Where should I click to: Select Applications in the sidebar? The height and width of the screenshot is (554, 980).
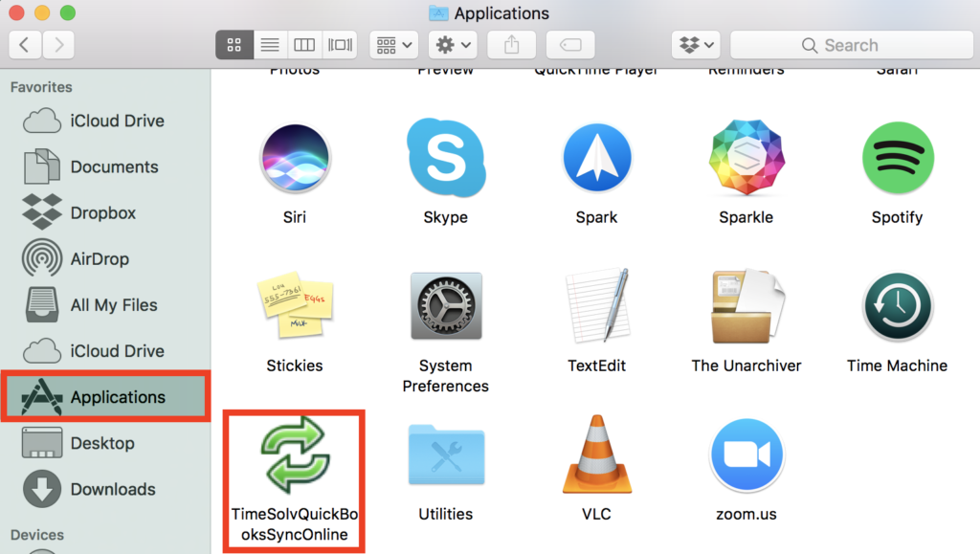tap(105, 397)
